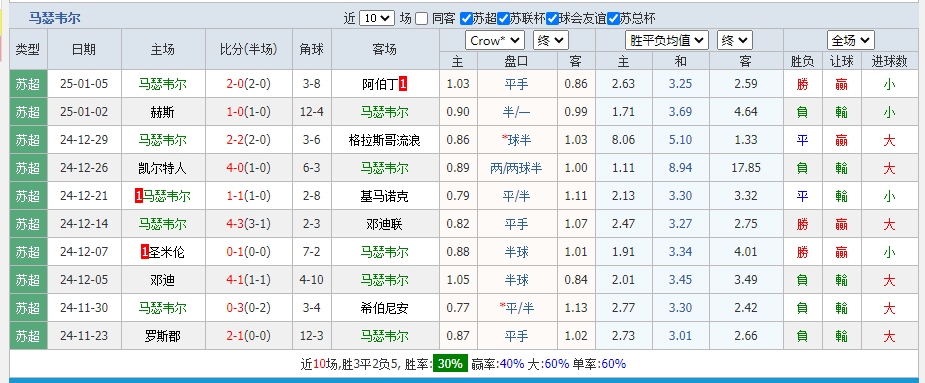Click 平 result in 24-12-29 row
Screen dimensions: 925x383
tap(802, 140)
